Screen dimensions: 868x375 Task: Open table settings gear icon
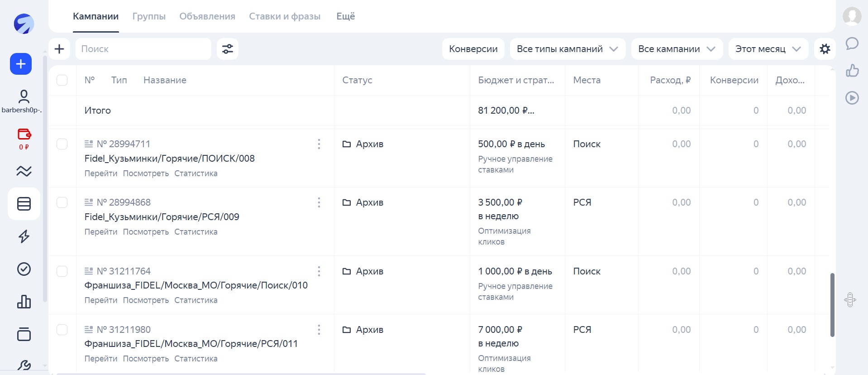pyautogui.click(x=825, y=49)
